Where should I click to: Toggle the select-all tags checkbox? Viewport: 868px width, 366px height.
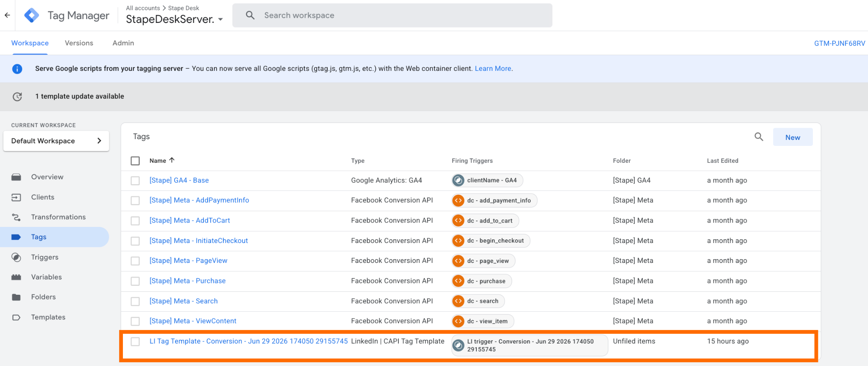click(135, 161)
